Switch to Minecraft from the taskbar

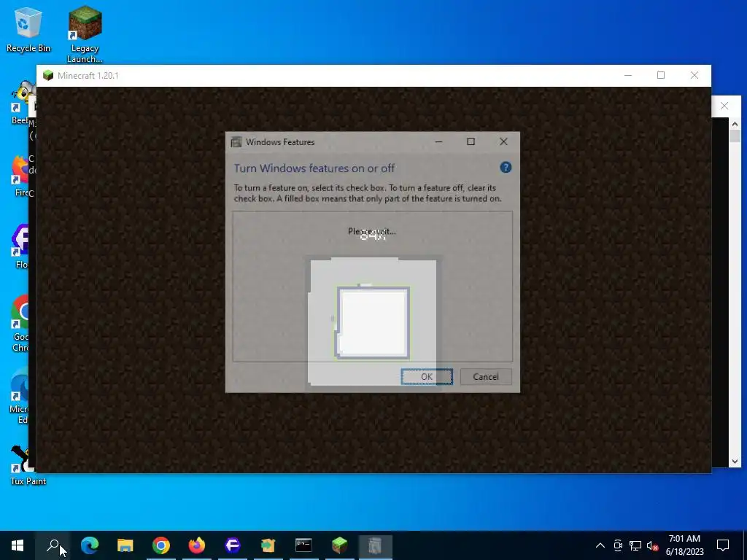click(339, 545)
